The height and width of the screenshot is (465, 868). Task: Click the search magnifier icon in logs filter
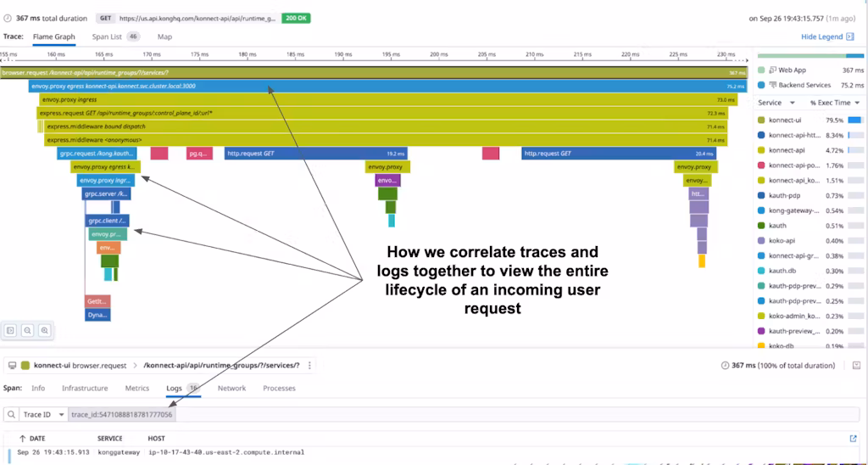pos(11,415)
